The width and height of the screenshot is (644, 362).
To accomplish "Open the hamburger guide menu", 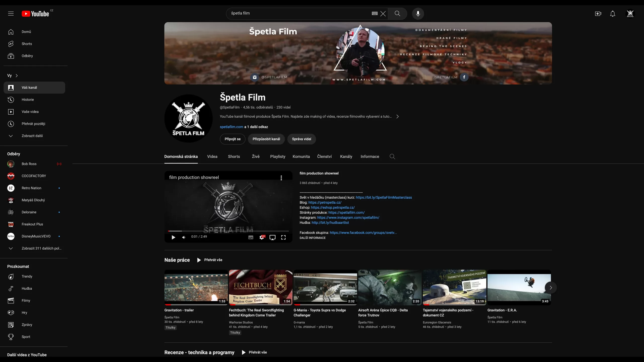I will tap(11, 14).
